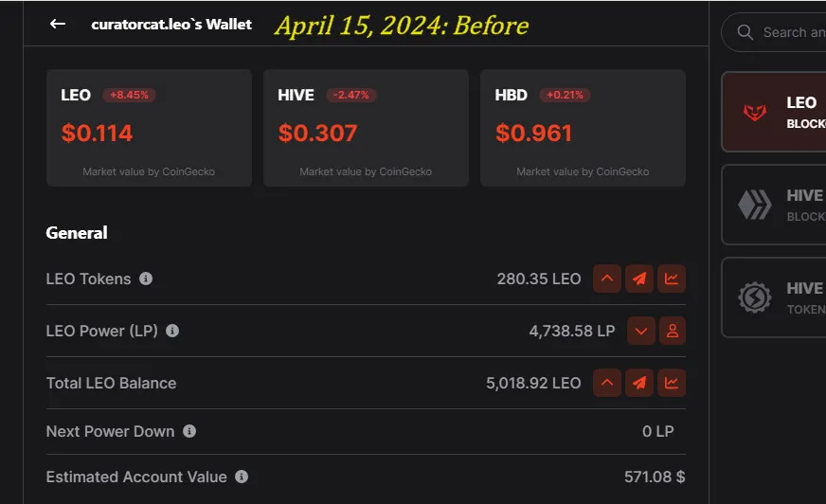Delegate LEO Power via the person icon
Viewport: 826px width, 504px height.
pyautogui.click(x=673, y=331)
